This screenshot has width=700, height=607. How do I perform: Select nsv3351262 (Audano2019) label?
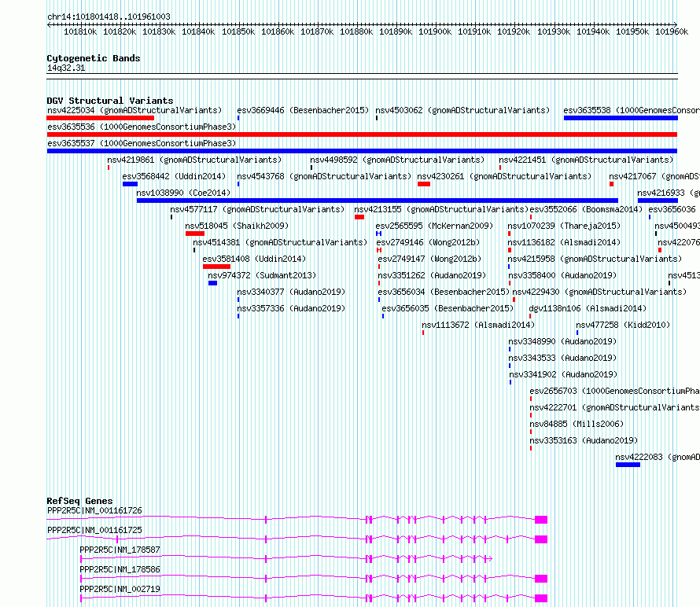click(x=432, y=275)
